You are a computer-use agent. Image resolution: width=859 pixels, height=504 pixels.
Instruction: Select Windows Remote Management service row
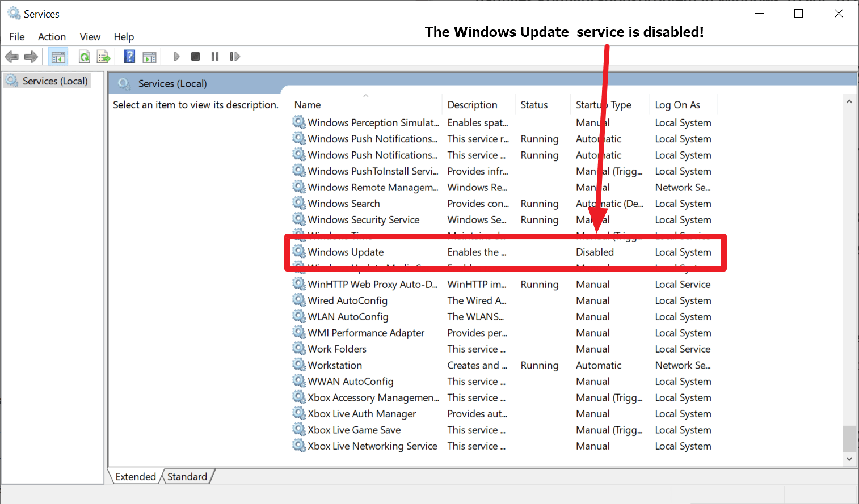(502, 187)
